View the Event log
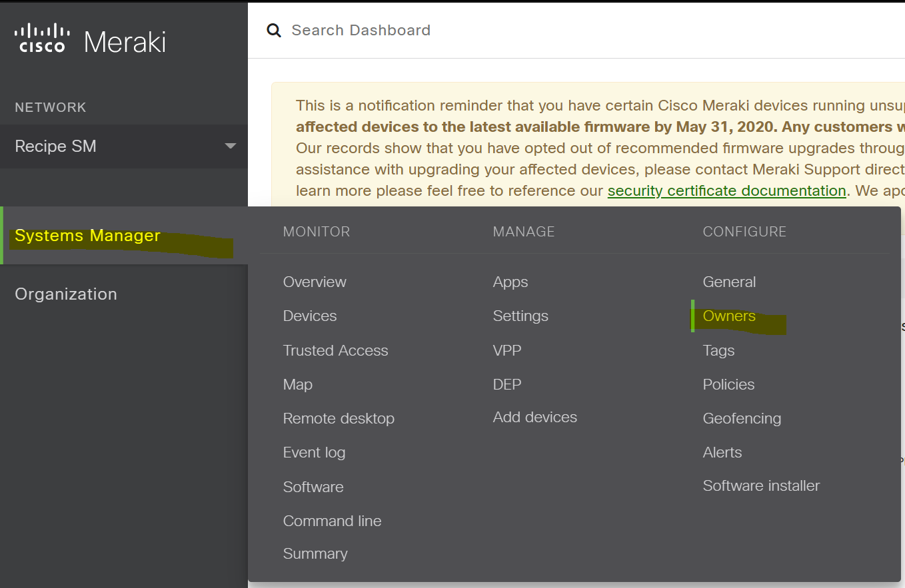 click(314, 453)
